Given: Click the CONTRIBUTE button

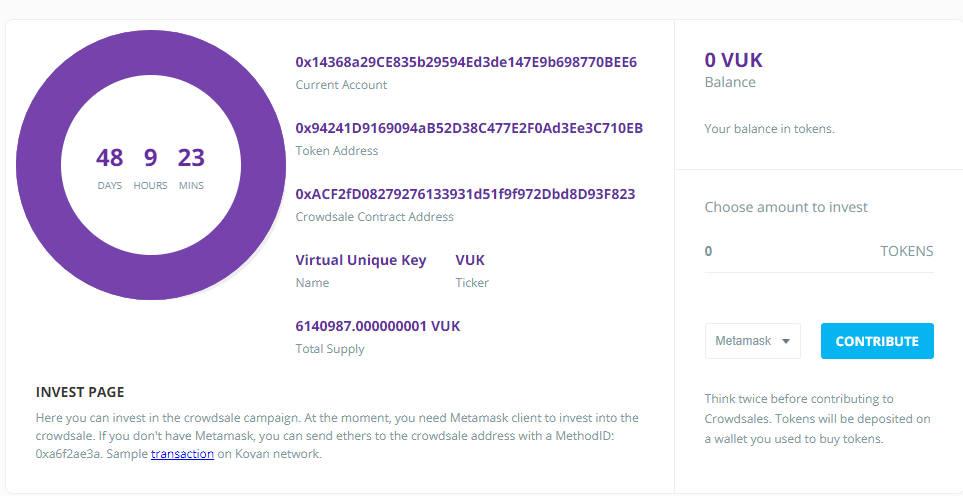Looking at the screenshot, I should (x=877, y=341).
